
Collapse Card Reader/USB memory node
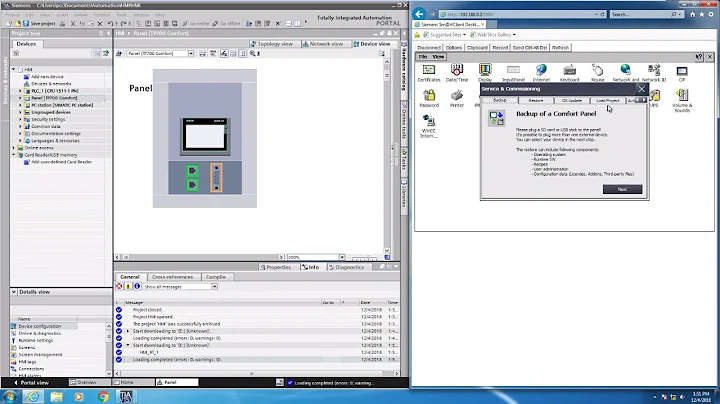(x=14, y=155)
